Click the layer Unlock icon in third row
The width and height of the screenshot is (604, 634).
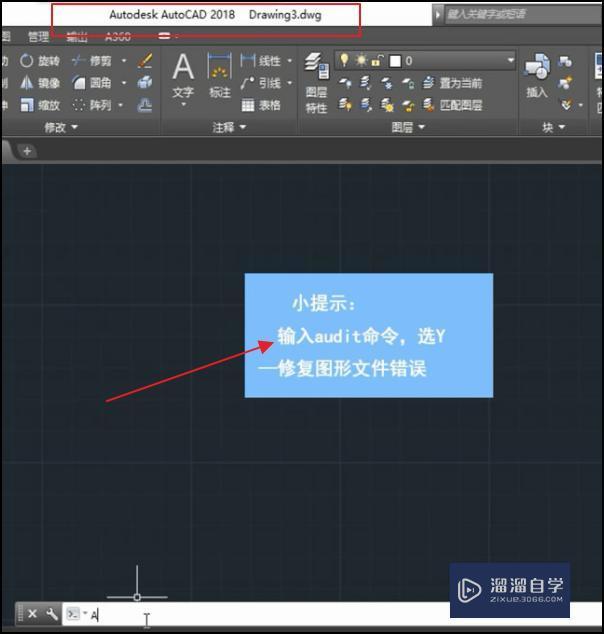408,106
